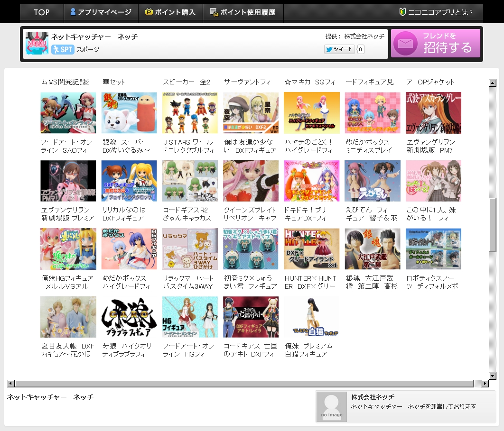
Task: Click ードフィギュア見 item label
Action: point(369,82)
